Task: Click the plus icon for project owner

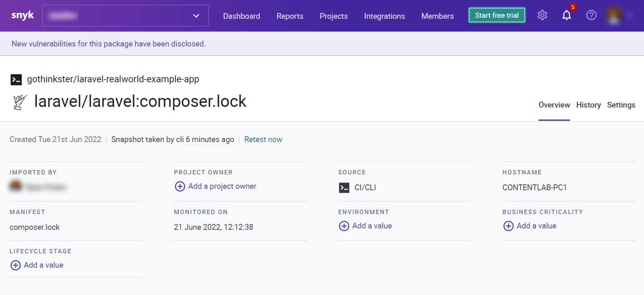Action: pos(180,187)
